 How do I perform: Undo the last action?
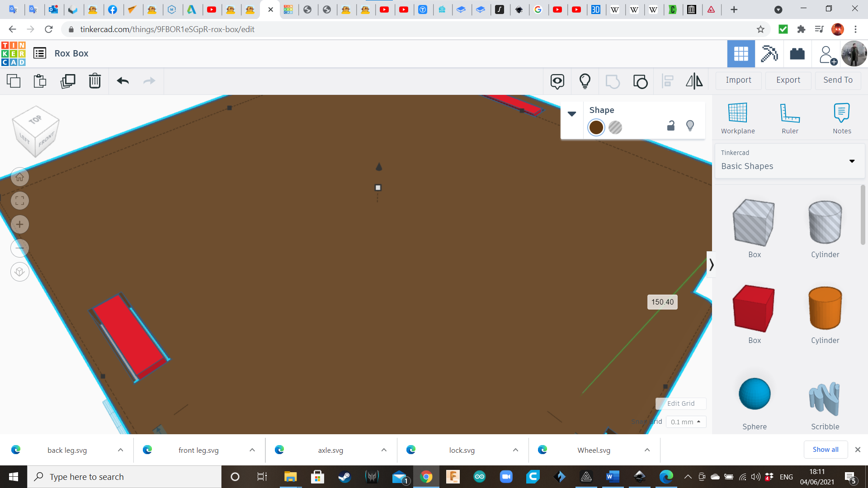[x=123, y=81]
